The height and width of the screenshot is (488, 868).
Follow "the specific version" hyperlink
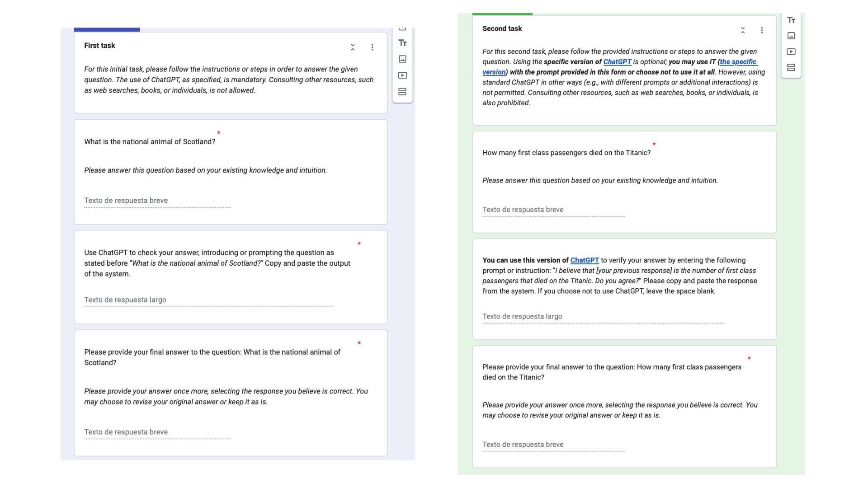click(x=738, y=62)
